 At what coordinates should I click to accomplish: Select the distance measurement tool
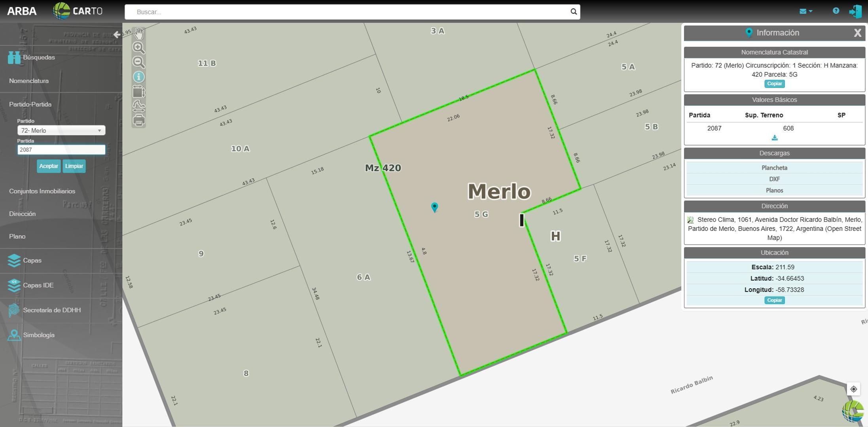[138, 106]
